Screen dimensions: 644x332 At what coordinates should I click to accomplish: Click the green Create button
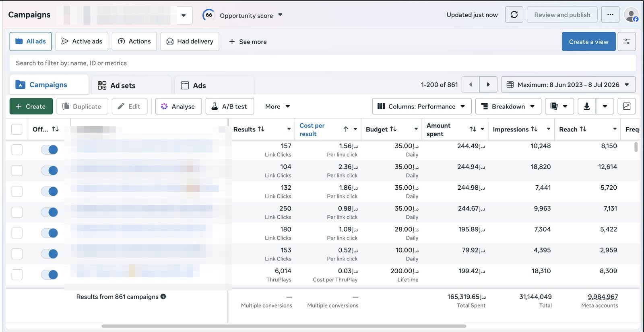31,106
